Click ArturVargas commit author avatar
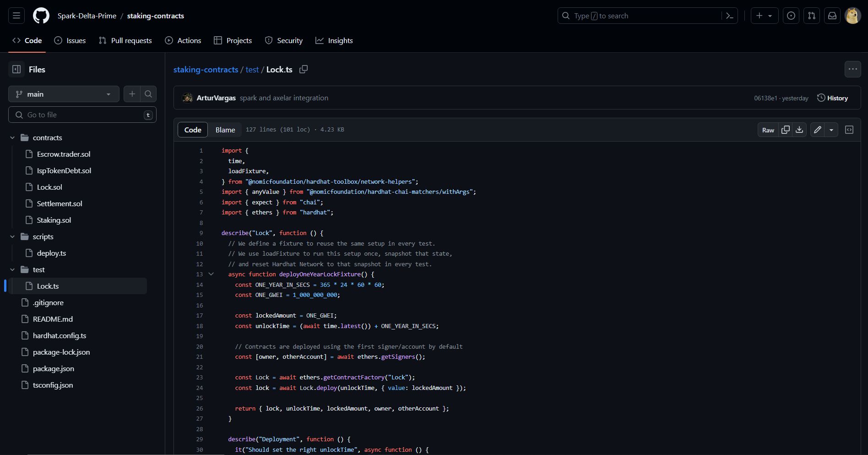 tap(187, 98)
